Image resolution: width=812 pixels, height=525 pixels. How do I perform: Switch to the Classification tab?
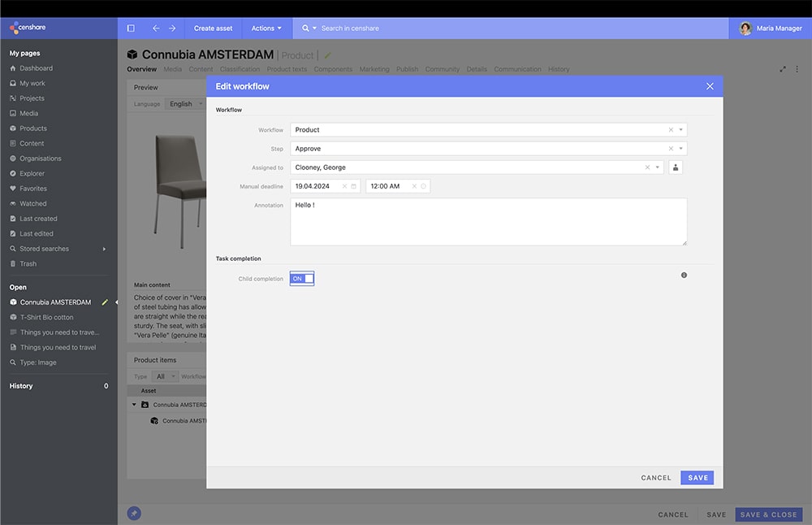click(x=240, y=69)
